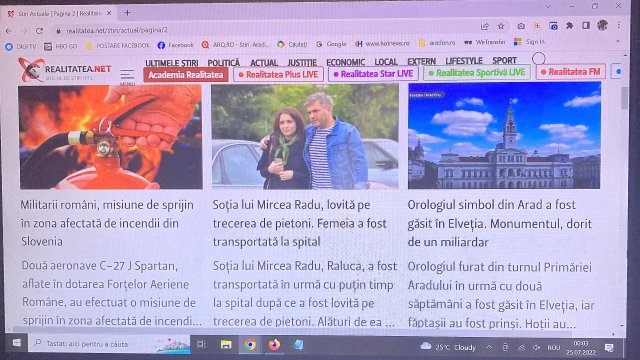The width and height of the screenshot is (640, 360).
Task: Launch Firefox from the taskbar
Action: [x=274, y=344]
